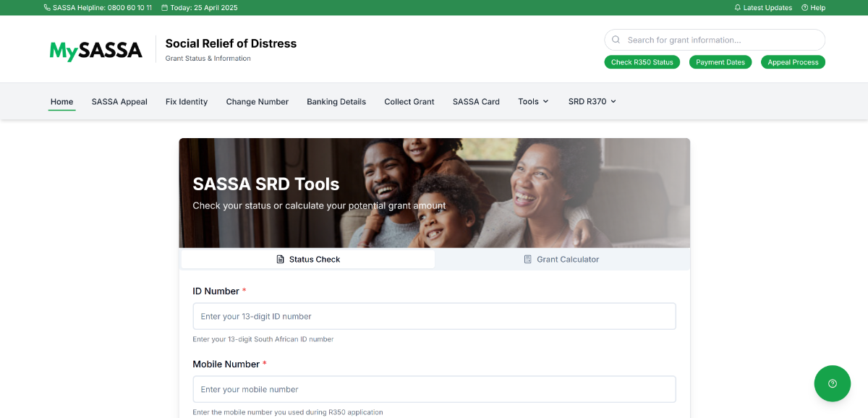Click the 'Check your status or calculate' banner subtitle
The image size is (868, 418).
pyautogui.click(x=319, y=205)
